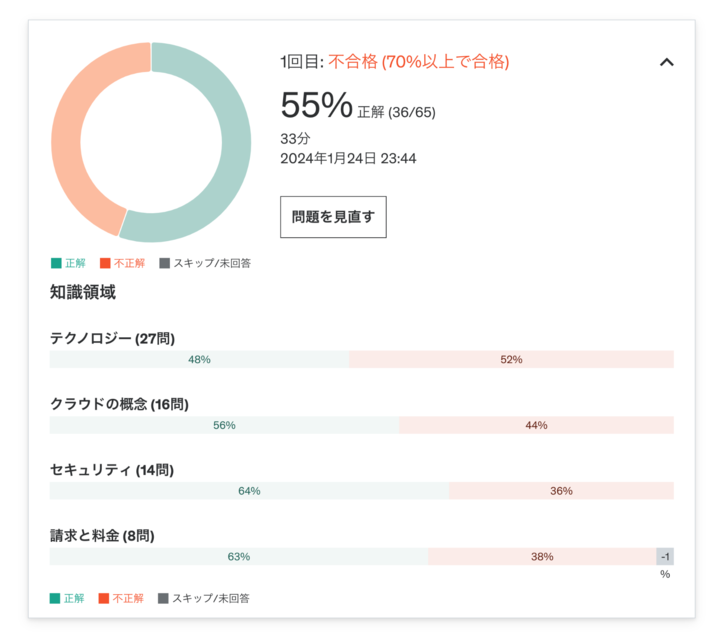Click the gray skipped segment in 請求と料金 bar
Screen dimensions: 720x644
click(x=665, y=557)
